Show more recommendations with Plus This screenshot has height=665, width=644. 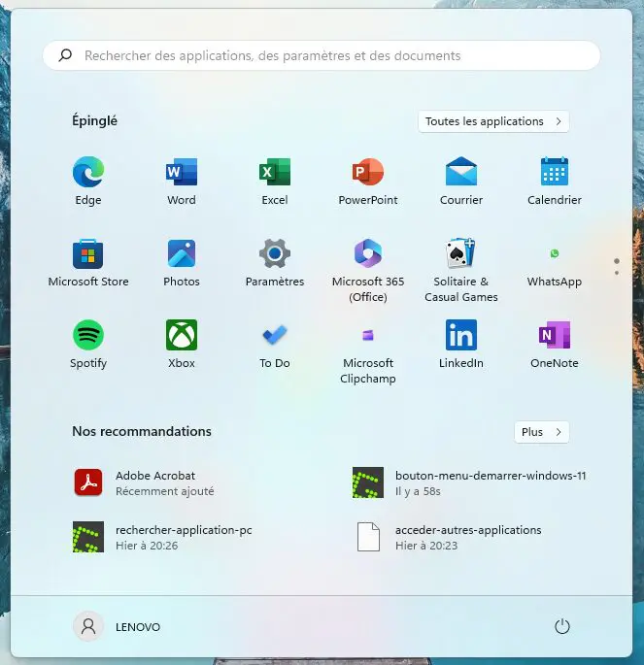(x=541, y=432)
